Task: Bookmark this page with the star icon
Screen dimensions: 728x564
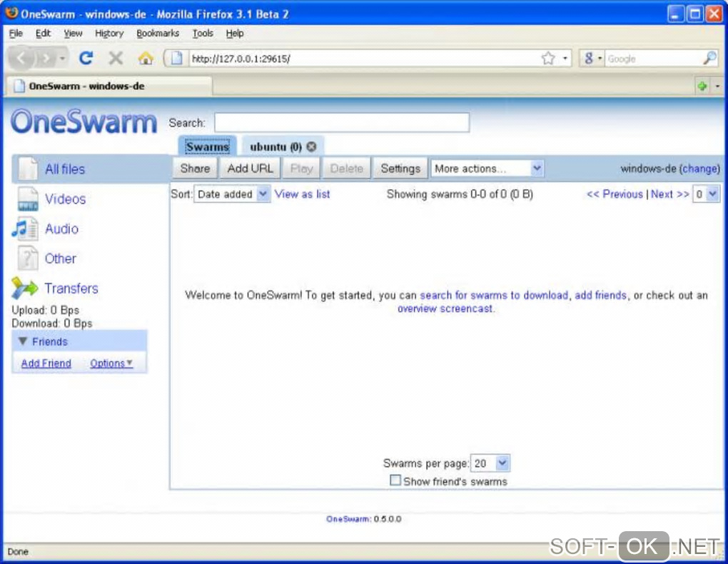Action: click(548, 59)
